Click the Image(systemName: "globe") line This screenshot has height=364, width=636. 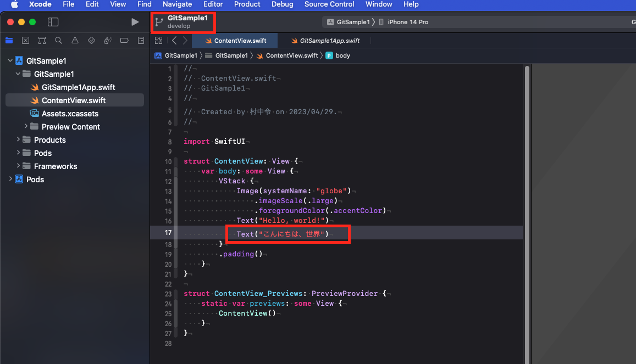294,191
